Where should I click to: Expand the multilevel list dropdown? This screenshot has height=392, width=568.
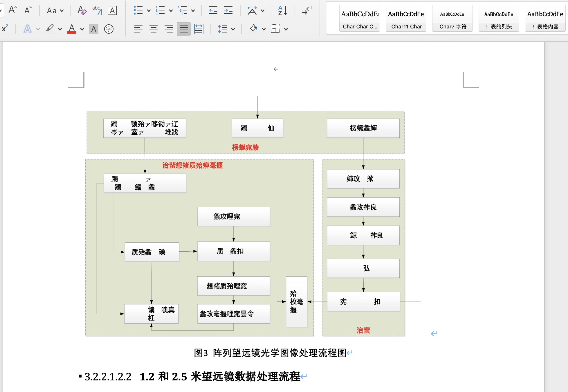pyautogui.click(x=193, y=11)
